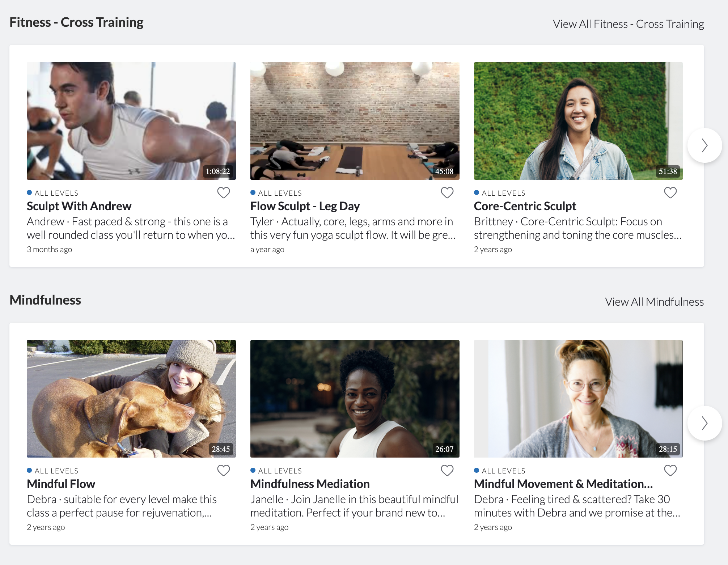Open View All Fitness - Cross Training
The height and width of the screenshot is (565, 728).
pyautogui.click(x=628, y=24)
